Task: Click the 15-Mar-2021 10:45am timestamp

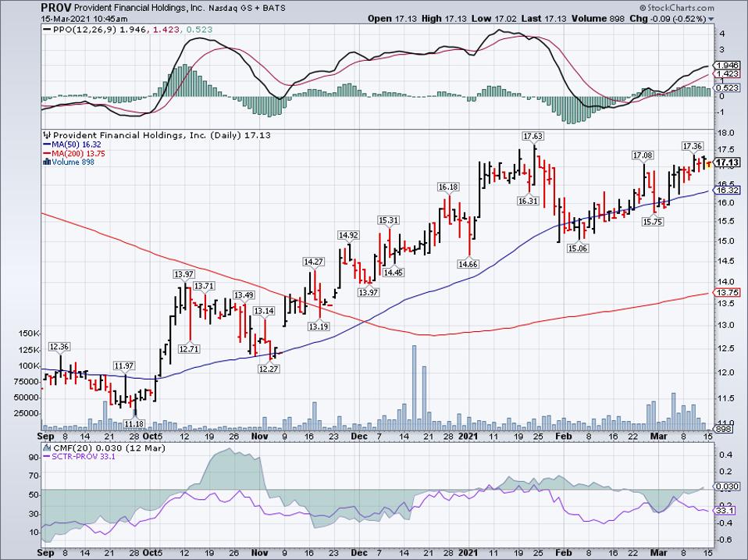Action: [x=84, y=19]
